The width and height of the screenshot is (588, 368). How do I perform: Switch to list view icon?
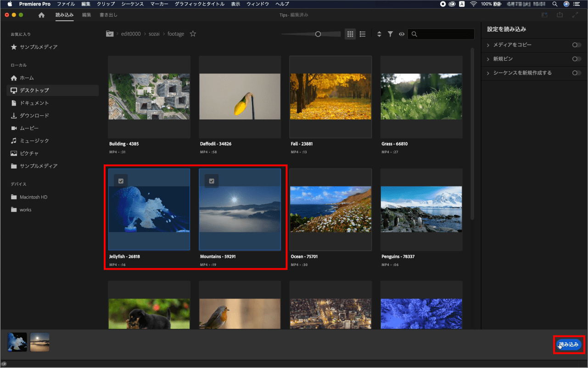363,34
